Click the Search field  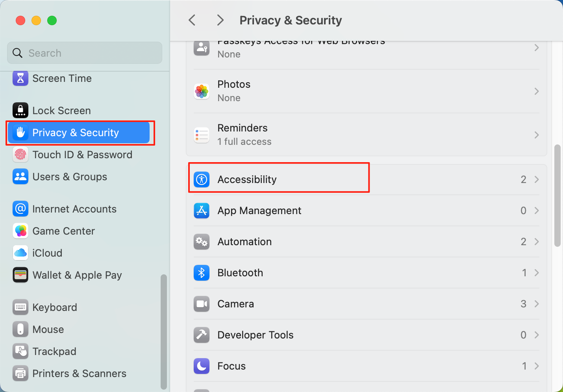(84, 53)
